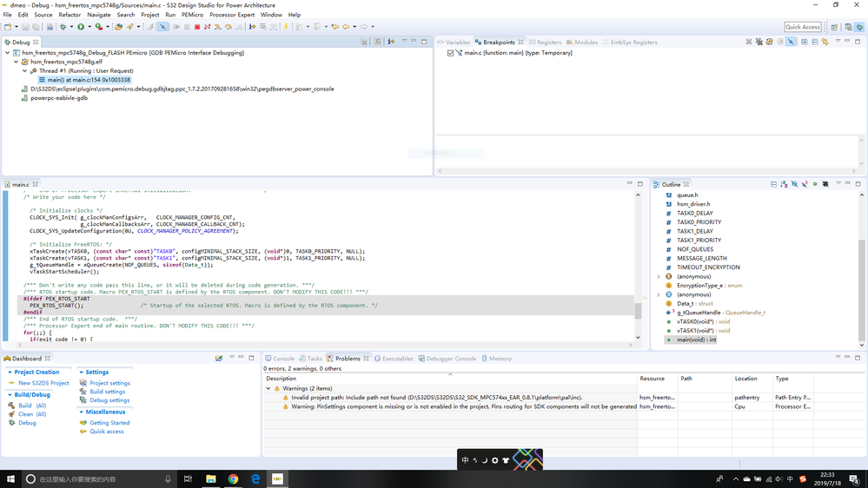Collapse the hsm_freertos_mpc5748g_Debug_FLASH PEmicro launch node

tap(8, 53)
